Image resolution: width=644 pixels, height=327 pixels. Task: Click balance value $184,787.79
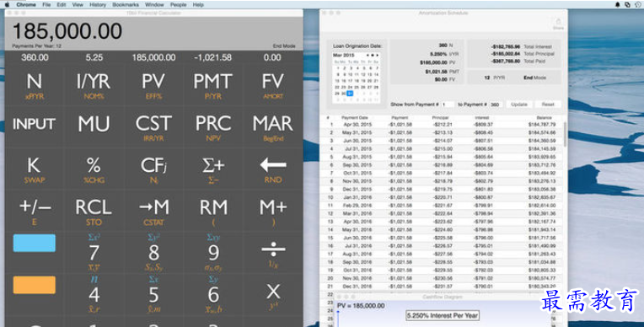click(x=542, y=125)
